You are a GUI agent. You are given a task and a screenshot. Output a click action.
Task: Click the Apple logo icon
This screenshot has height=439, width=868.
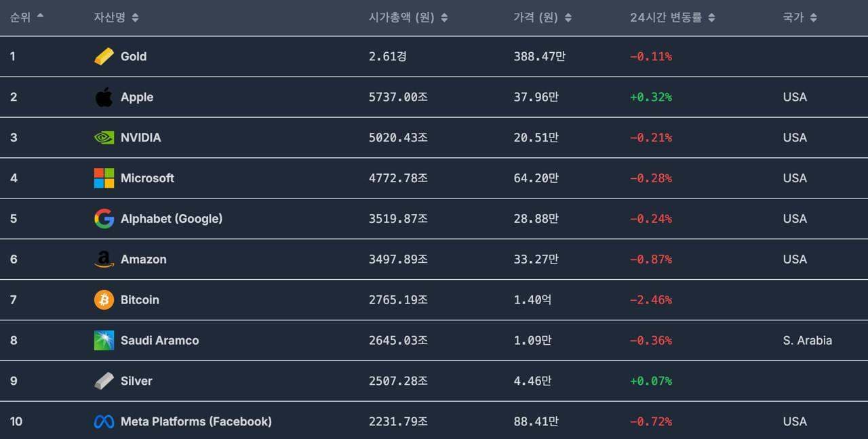point(104,97)
